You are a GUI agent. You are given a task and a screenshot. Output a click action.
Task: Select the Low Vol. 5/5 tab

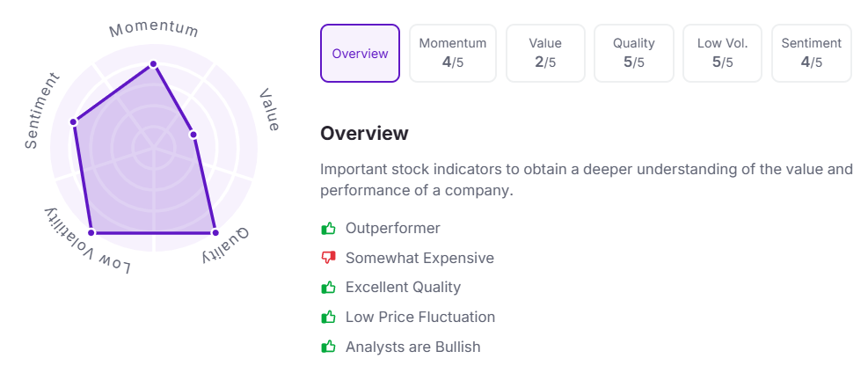click(x=722, y=54)
